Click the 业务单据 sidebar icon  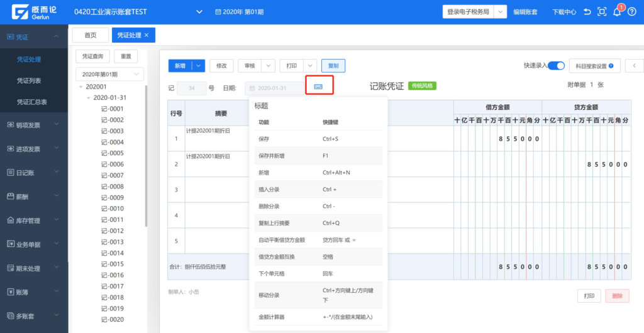11,244
